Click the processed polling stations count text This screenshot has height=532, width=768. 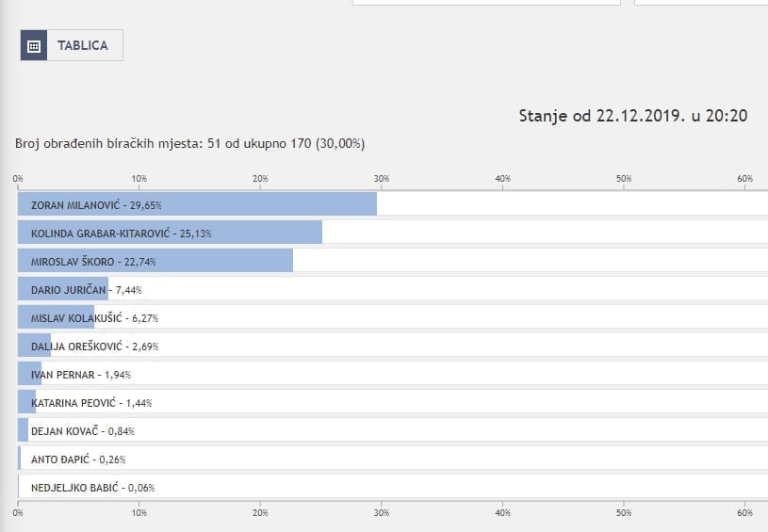click(x=189, y=144)
